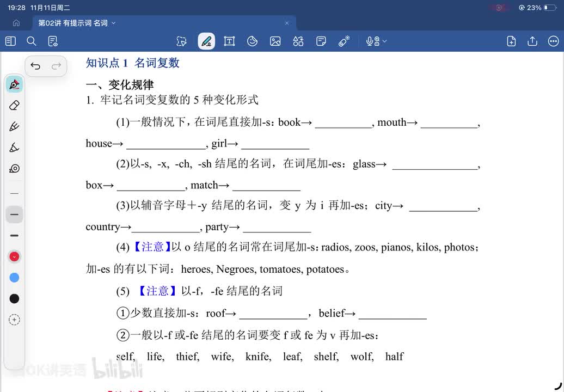
Task: Add a sticky note
Action: coord(321,41)
